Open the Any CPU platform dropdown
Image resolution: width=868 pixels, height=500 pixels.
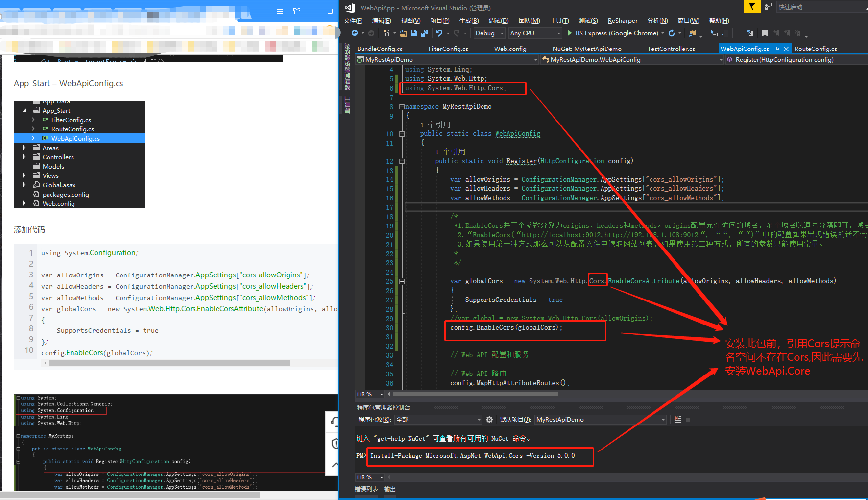point(535,33)
